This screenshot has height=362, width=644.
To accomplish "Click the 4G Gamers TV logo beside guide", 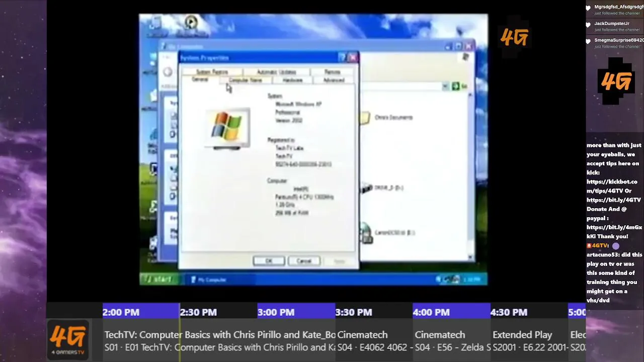I will pos(68,340).
